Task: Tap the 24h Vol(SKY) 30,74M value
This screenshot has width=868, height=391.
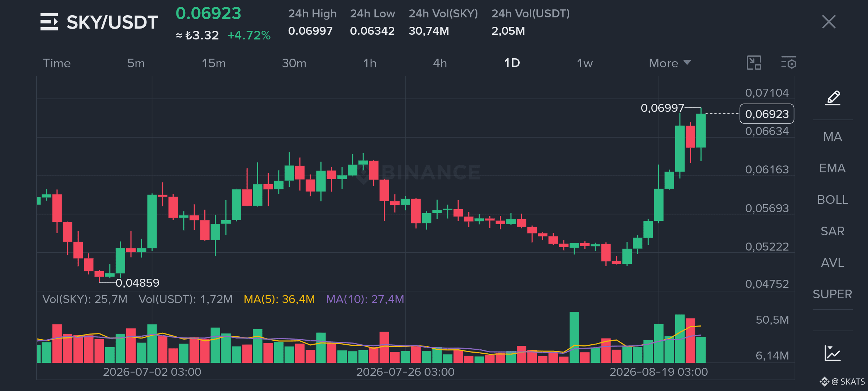Action: tap(429, 31)
